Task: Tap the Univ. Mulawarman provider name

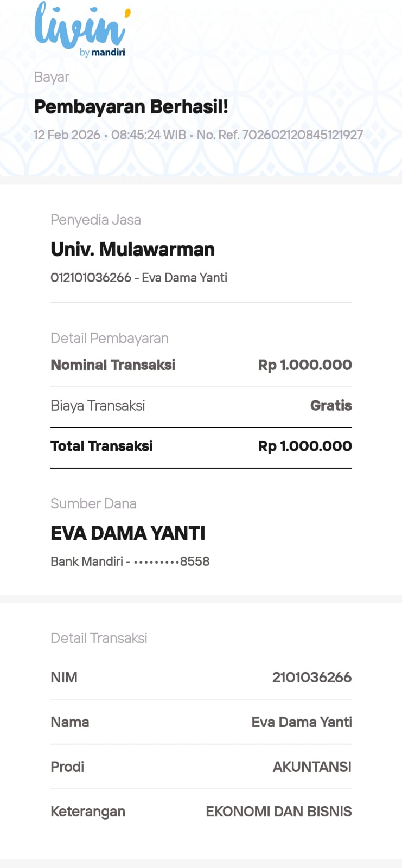Action: 132,249
